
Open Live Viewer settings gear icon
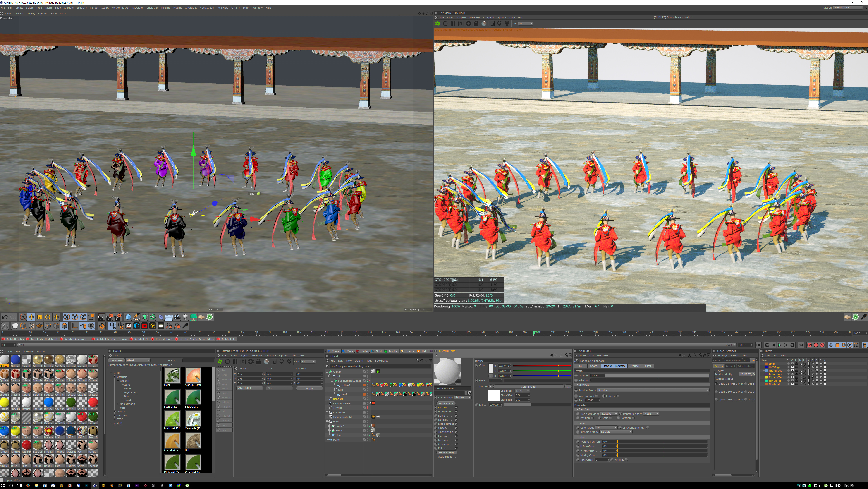click(x=468, y=24)
